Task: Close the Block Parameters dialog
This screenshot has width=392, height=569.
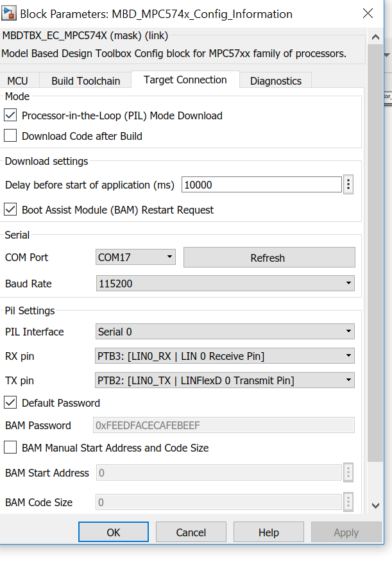Action: pos(368,13)
